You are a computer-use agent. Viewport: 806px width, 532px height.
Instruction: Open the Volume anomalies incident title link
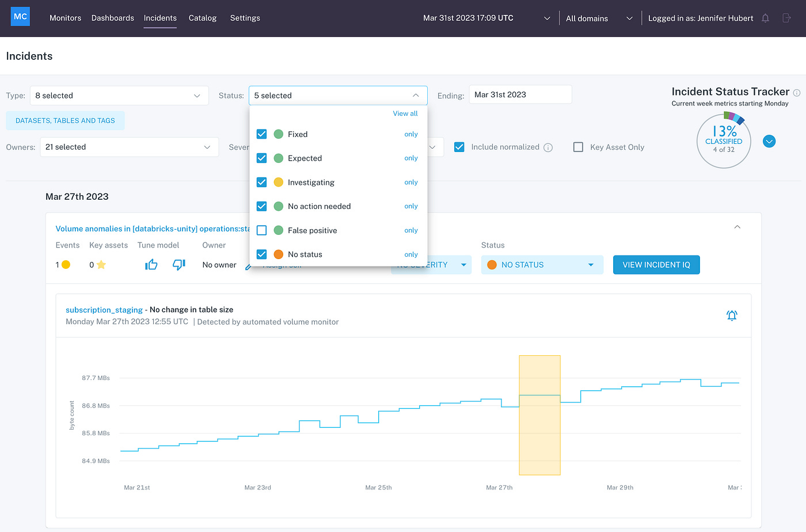153,229
